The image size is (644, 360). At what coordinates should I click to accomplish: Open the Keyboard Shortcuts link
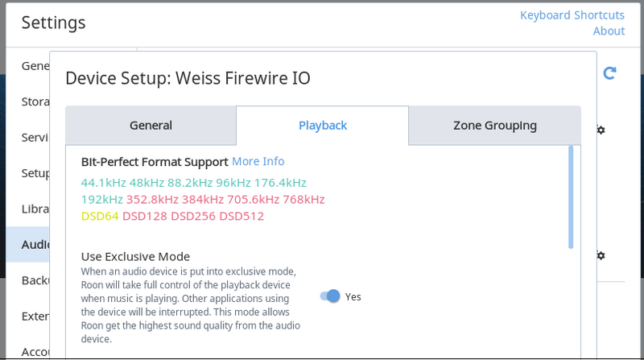[x=572, y=15]
